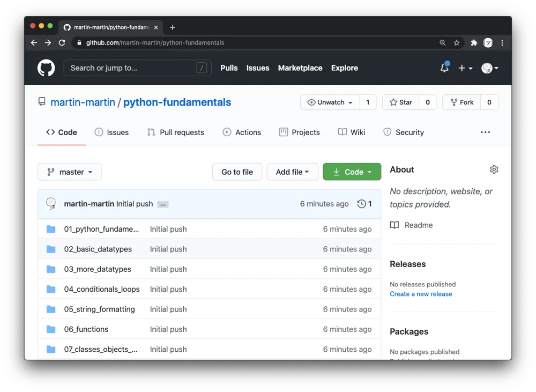
Task: Star the repository
Action: click(400, 102)
